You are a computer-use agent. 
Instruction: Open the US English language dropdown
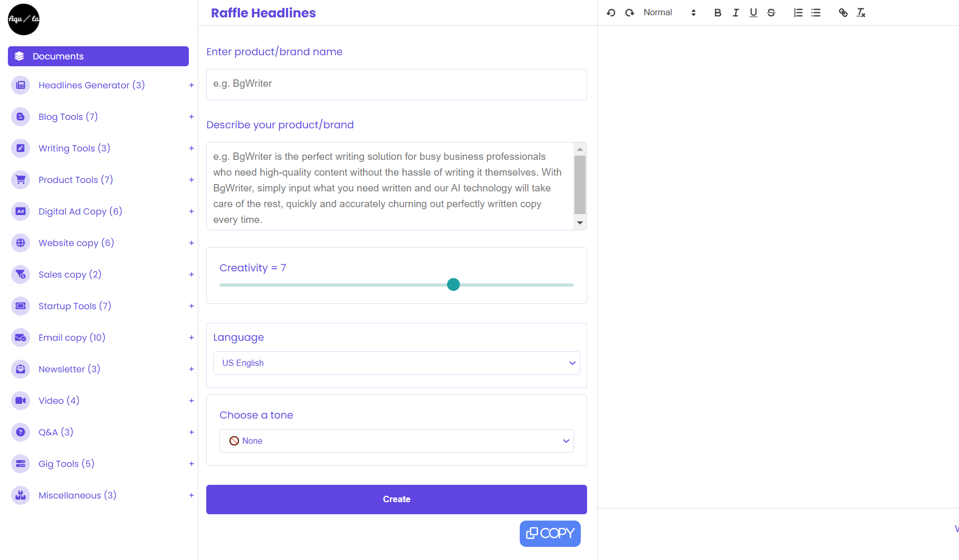[x=397, y=363]
